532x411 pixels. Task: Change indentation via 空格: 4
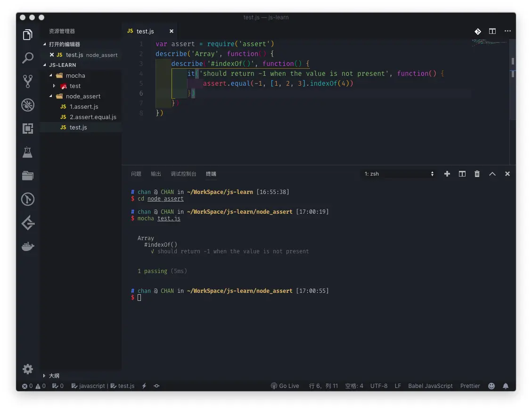pos(354,386)
